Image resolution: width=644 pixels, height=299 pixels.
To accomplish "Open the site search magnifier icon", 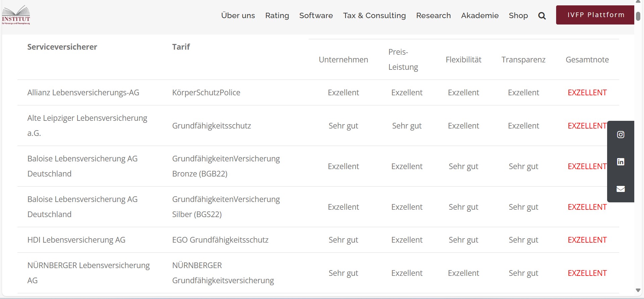I will tap(542, 16).
